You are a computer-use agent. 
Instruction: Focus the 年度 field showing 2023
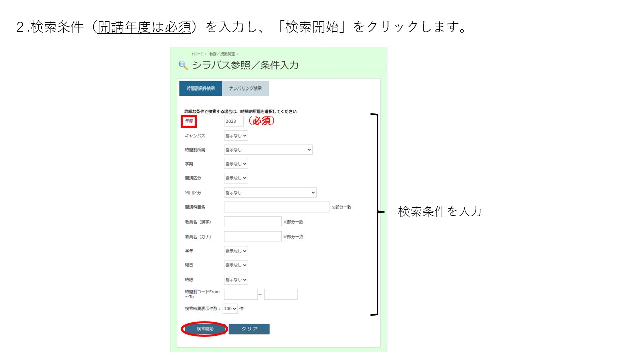(234, 121)
